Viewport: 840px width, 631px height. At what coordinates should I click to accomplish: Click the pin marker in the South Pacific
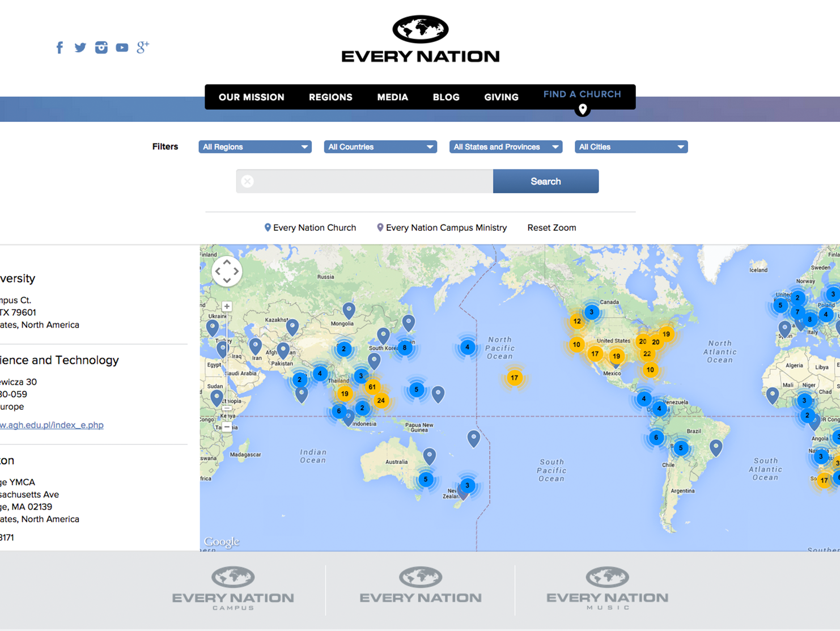(x=473, y=438)
